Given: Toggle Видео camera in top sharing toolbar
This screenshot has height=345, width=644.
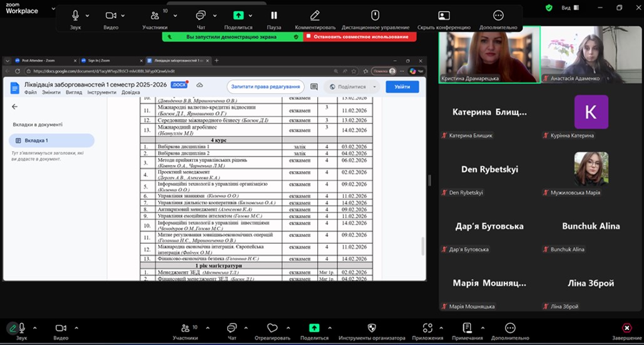Looking at the screenshot, I should 111,16.
